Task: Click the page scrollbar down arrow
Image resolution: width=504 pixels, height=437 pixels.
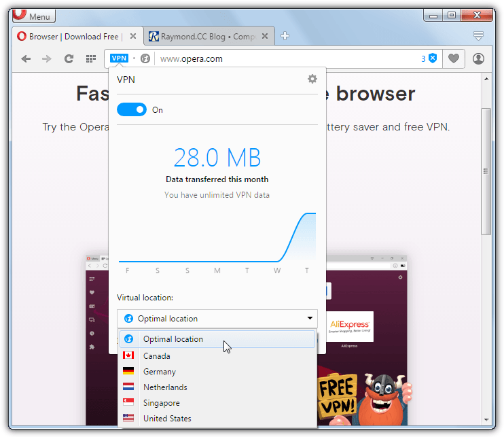Action: [486, 419]
